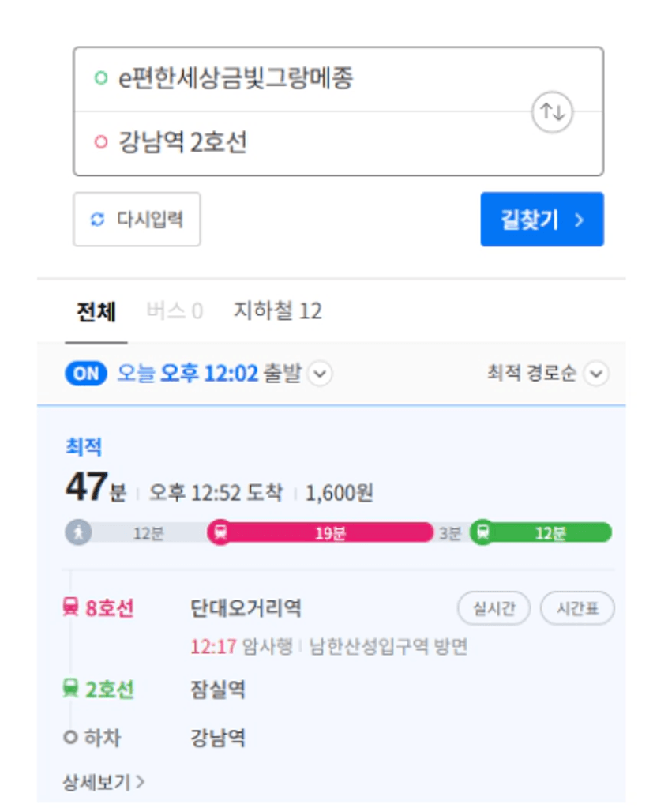The width and height of the screenshot is (653, 812).
Task: Click the pink Line 8 train icon in route bar
Action: (220, 532)
